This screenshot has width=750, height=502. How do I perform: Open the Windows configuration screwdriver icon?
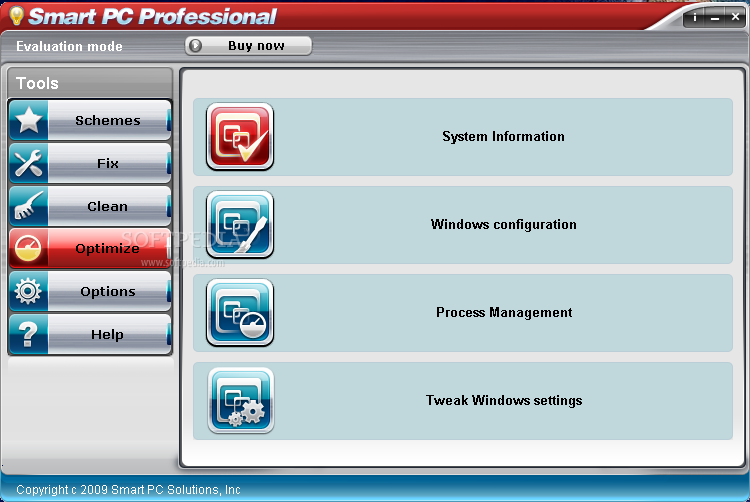pyautogui.click(x=240, y=225)
